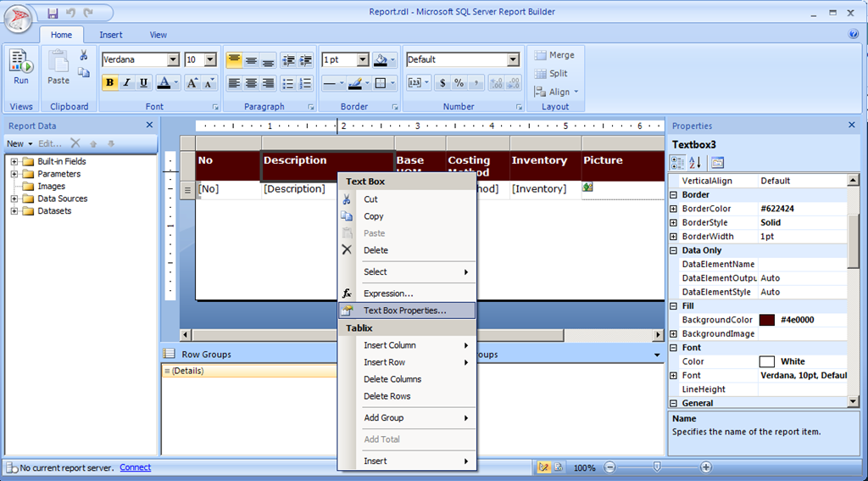Toggle design view icon in status bar
Image resolution: width=868 pixels, height=481 pixels.
coord(543,467)
